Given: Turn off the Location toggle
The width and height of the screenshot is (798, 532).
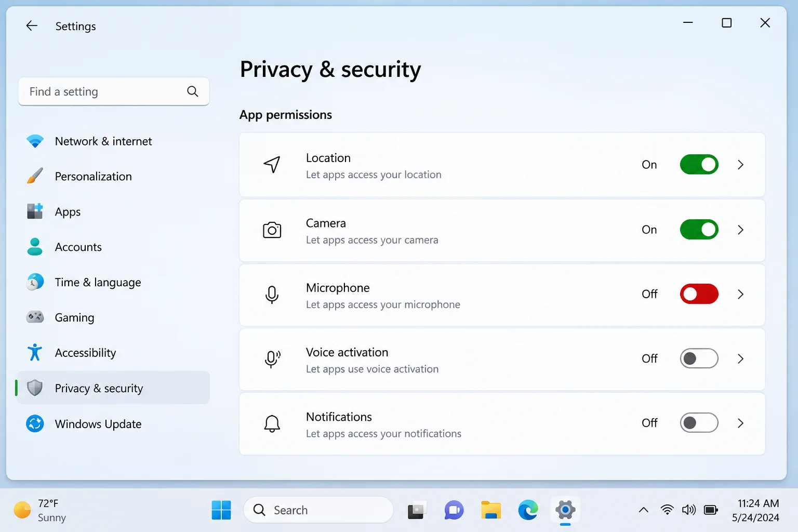Looking at the screenshot, I should (699, 165).
